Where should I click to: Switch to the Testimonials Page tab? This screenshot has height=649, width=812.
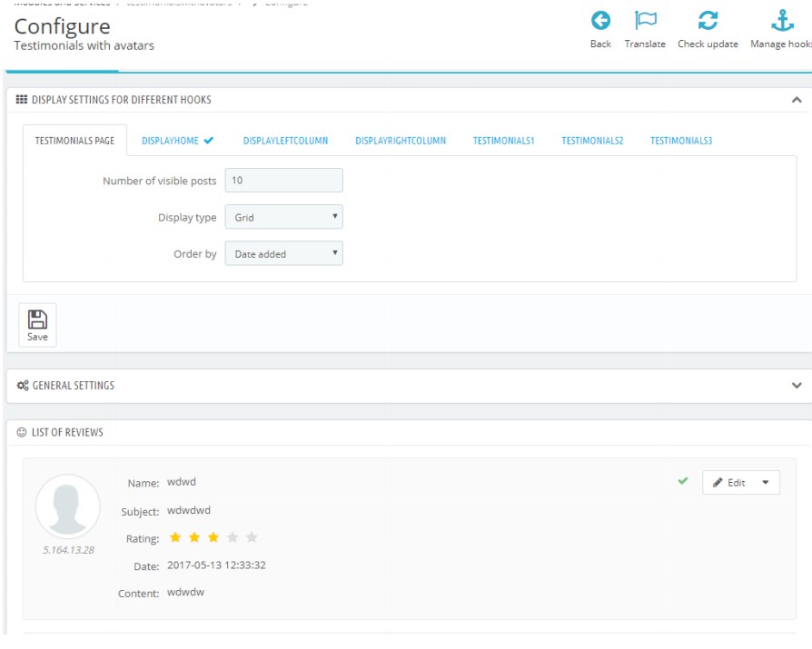coord(74,141)
